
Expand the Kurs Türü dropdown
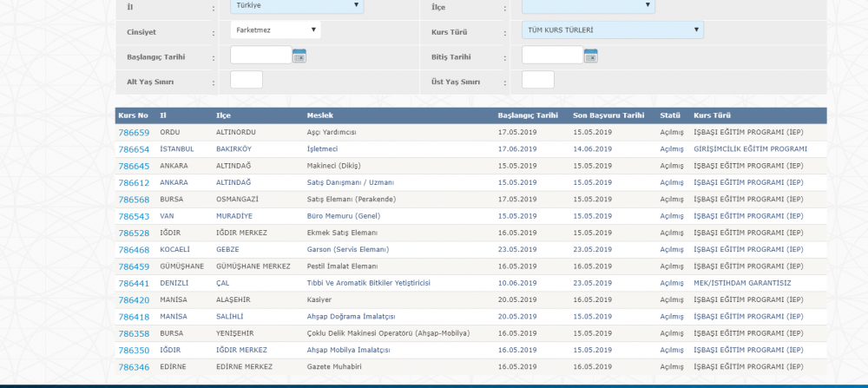tap(613, 30)
